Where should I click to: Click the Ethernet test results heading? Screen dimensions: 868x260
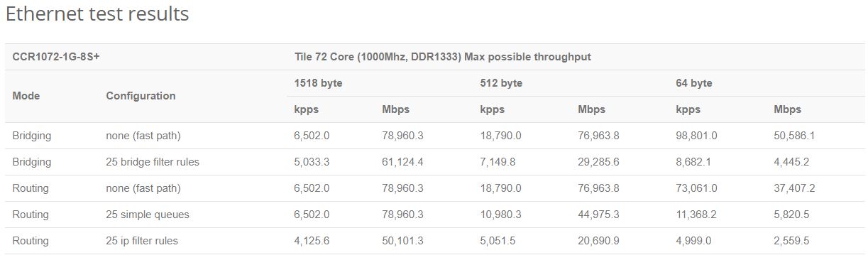click(97, 14)
